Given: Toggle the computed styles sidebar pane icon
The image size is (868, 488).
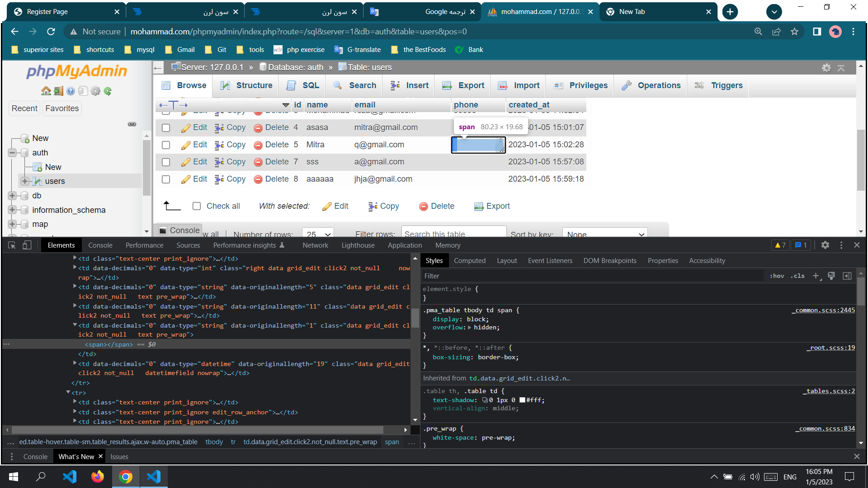Looking at the screenshot, I should (x=847, y=276).
